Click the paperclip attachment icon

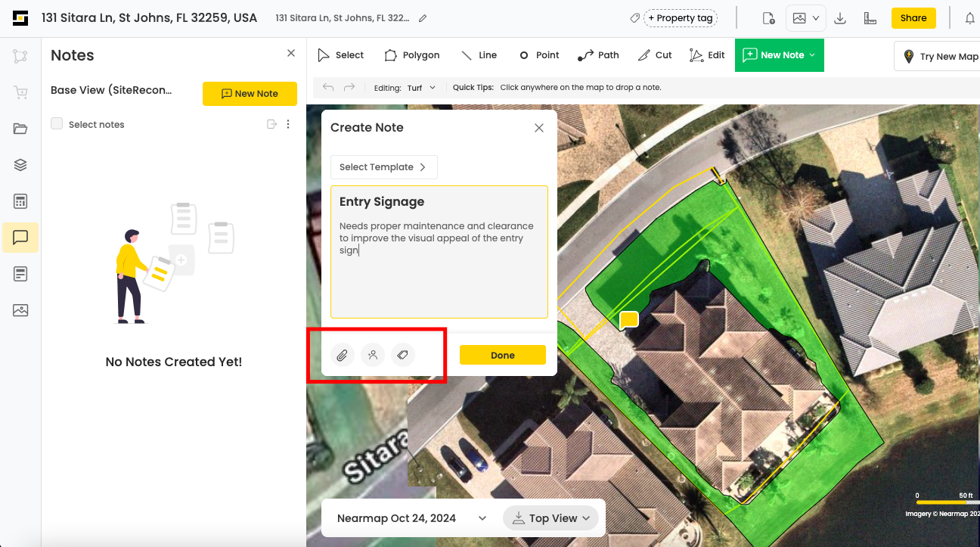(x=342, y=355)
